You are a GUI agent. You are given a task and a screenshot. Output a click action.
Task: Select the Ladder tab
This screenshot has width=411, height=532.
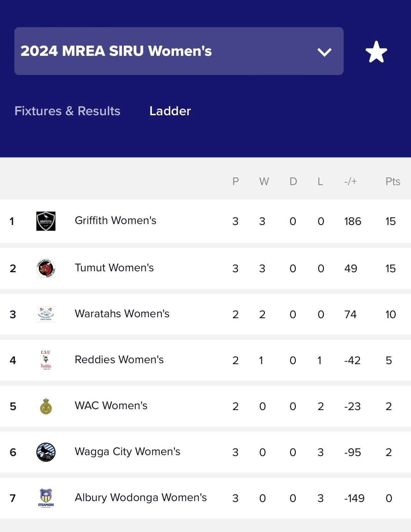170,111
